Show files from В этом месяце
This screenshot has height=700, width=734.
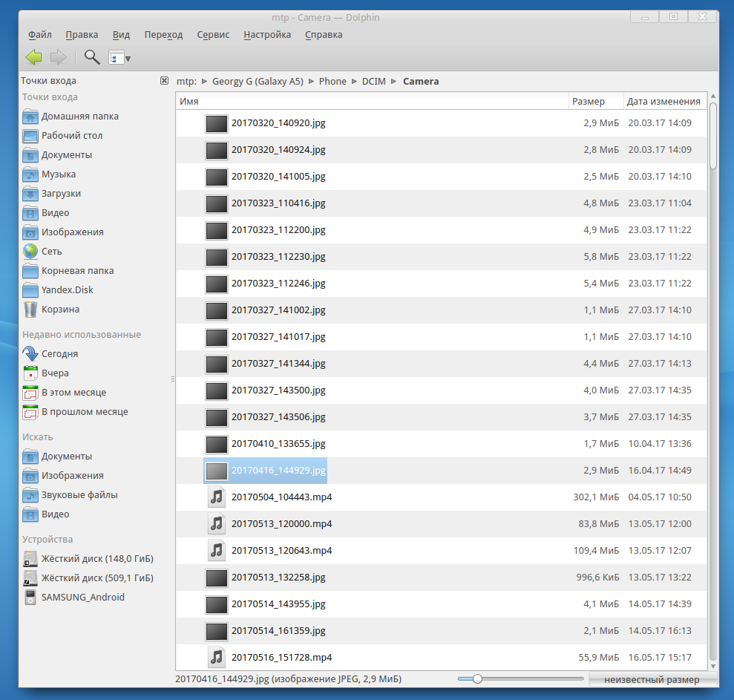[65, 393]
